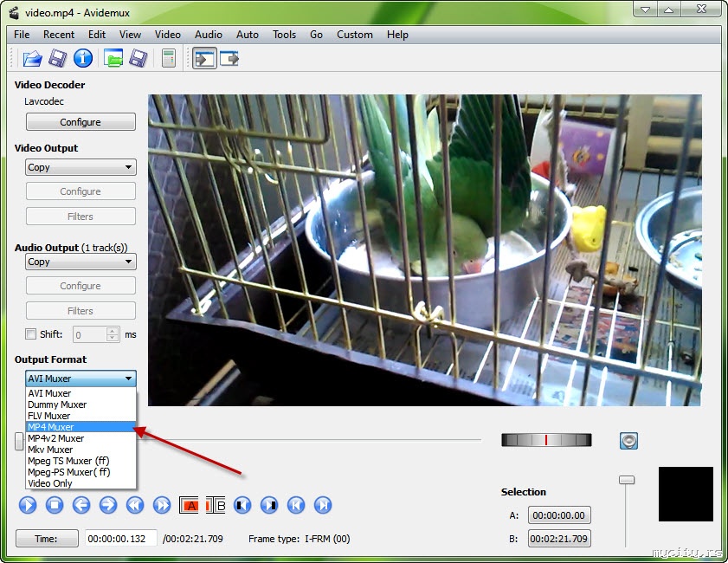Open the Video Output codec dropdown
This screenshot has width=728, height=563.
(81, 167)
